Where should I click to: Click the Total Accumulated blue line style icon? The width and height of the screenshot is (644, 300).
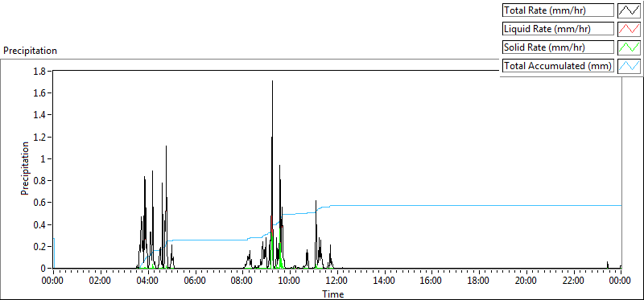coord(630,66)
